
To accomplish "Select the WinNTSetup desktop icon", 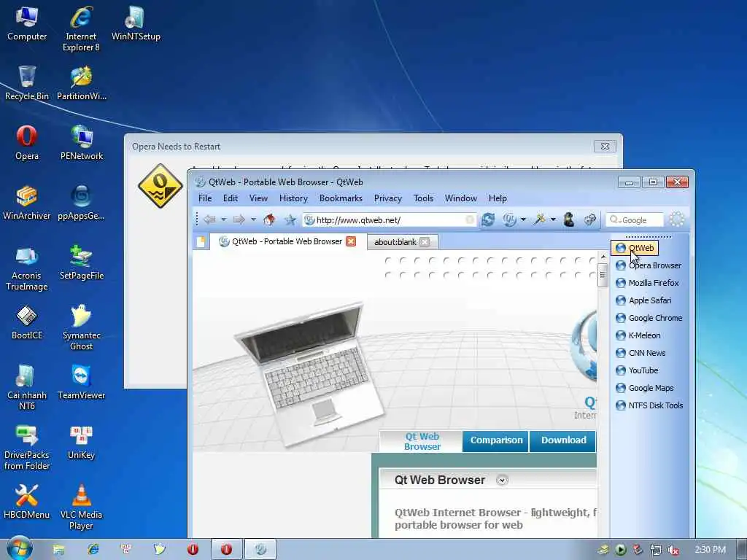I will (x=136, y=23).
